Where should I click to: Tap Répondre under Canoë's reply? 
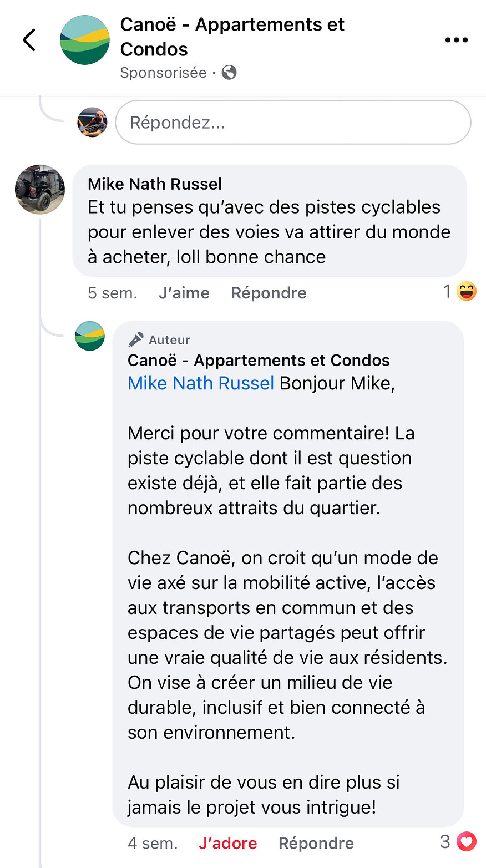coord(316,844)
